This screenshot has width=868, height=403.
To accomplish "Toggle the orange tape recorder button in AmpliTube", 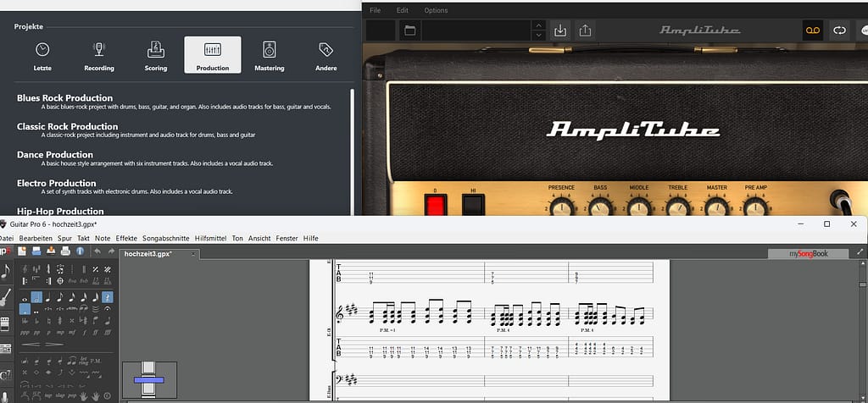I will coord(813,30).
